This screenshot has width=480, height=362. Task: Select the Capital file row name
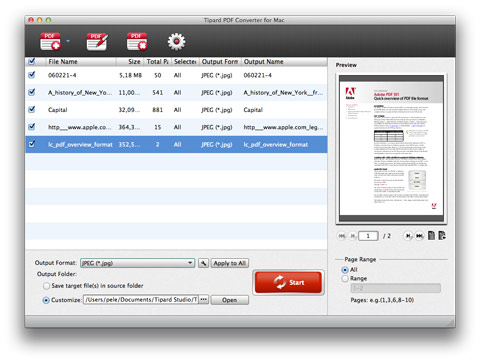[58, 110]
